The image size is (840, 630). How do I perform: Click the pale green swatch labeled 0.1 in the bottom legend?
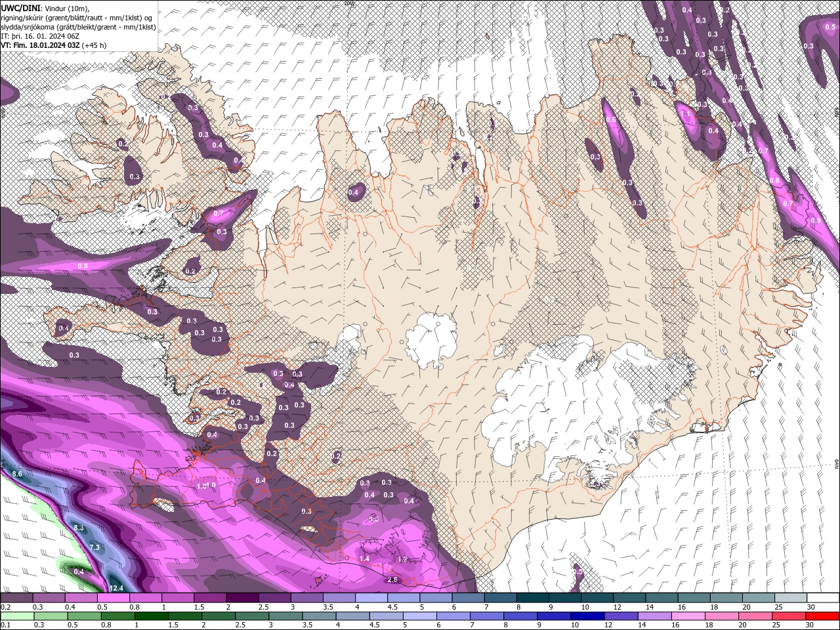tap(16, 616)
